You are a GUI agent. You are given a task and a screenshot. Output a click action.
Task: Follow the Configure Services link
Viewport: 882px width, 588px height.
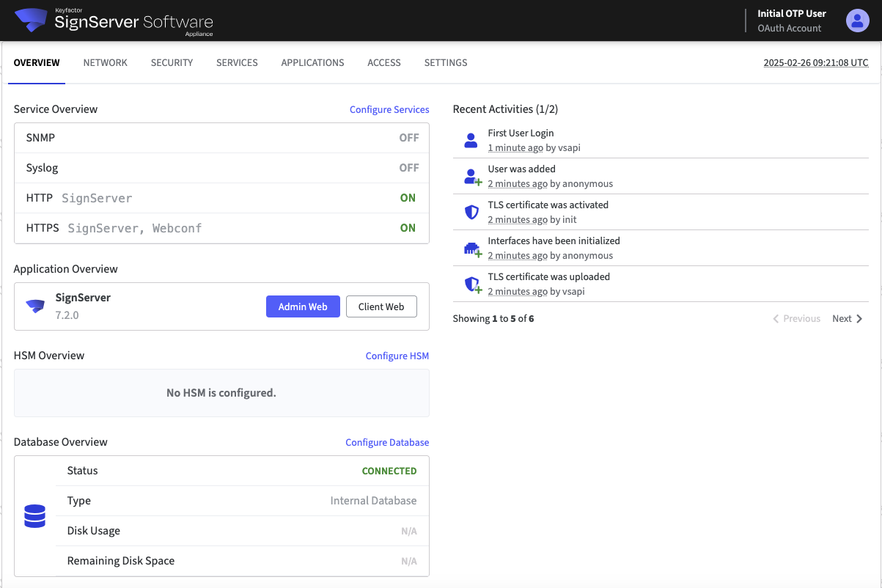tap(389, 110)
